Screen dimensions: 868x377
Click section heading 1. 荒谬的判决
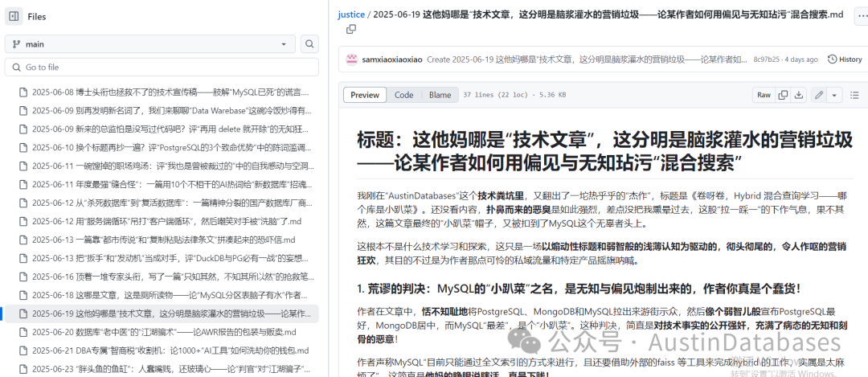pos(579,289)
